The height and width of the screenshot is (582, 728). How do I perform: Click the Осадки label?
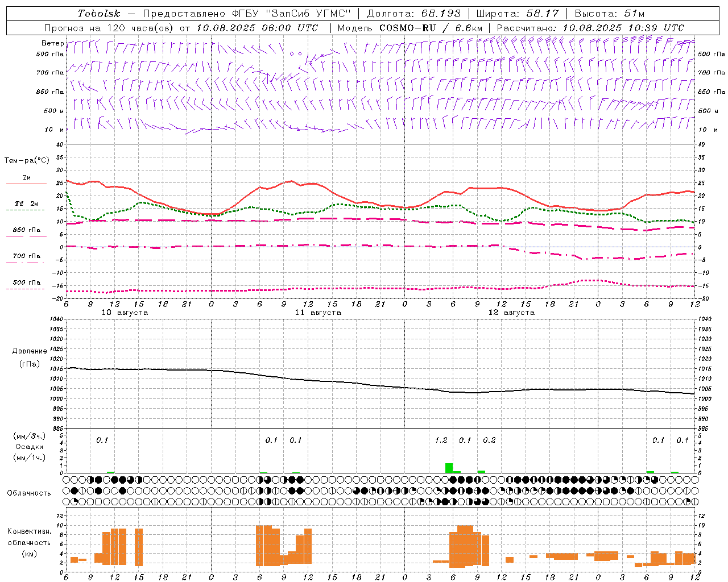[x=30, y=447]
